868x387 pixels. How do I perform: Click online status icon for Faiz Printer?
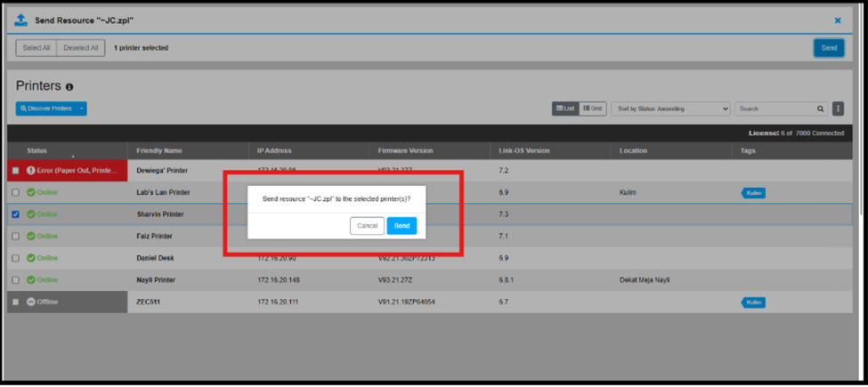31,236
